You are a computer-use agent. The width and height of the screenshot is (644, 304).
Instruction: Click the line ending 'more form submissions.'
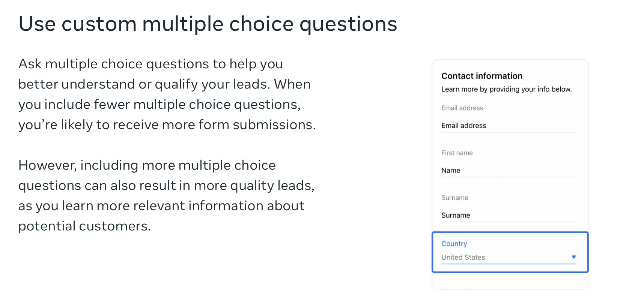tap(167, 125)
